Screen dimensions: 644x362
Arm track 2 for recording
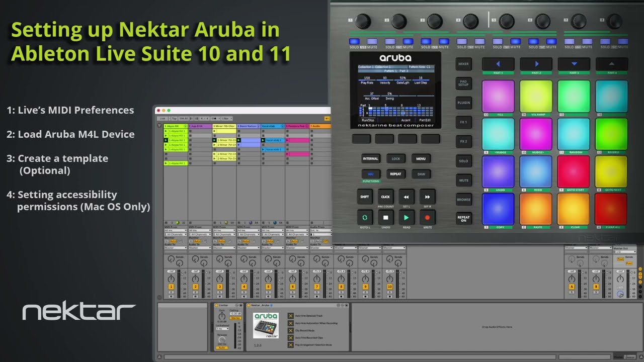196,296
